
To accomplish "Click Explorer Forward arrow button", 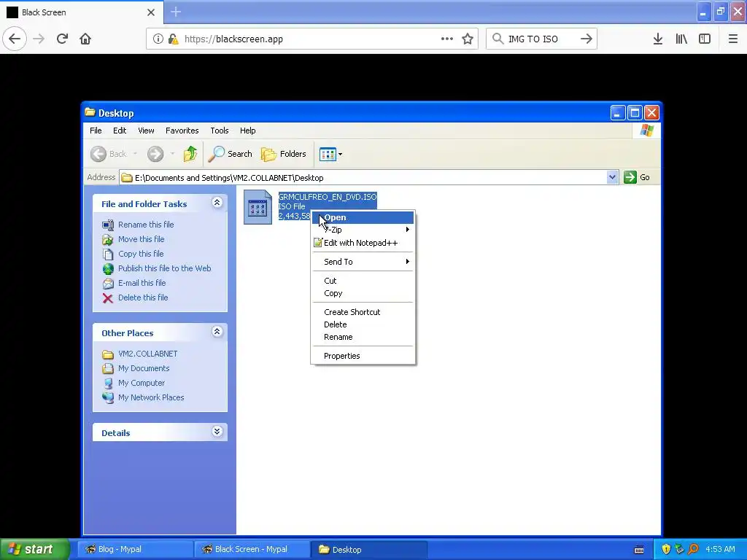I will (x=155, y=154).
